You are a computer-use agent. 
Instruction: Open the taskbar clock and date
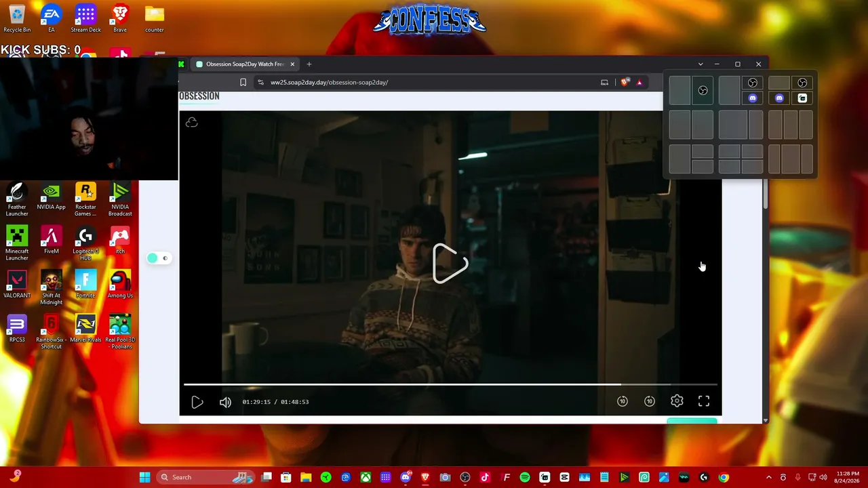point(846,477)
